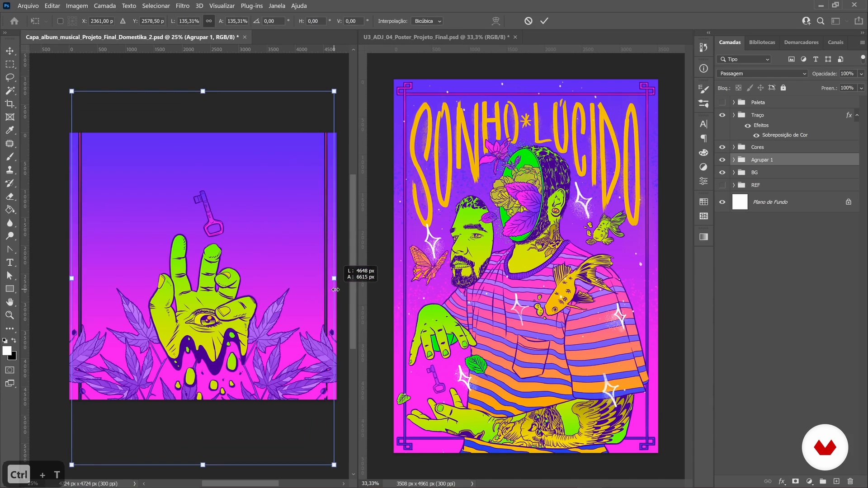Switch to the Demarcadores tab
The image size is (868, 488).
coord(802,42)
